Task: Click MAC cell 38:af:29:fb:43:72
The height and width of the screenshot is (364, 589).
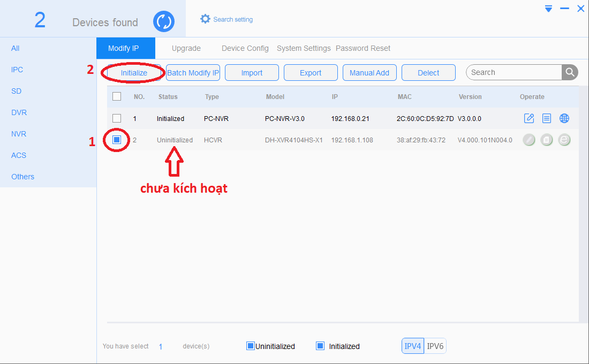Action: (x=421, y=140)
